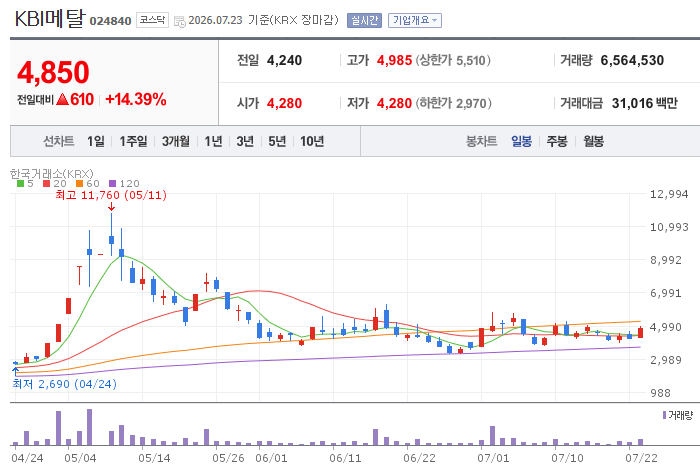The width and height of the screenshot is (700, 475).
Task: Click the 06/01 date axis label
Action: coord(271,458)
